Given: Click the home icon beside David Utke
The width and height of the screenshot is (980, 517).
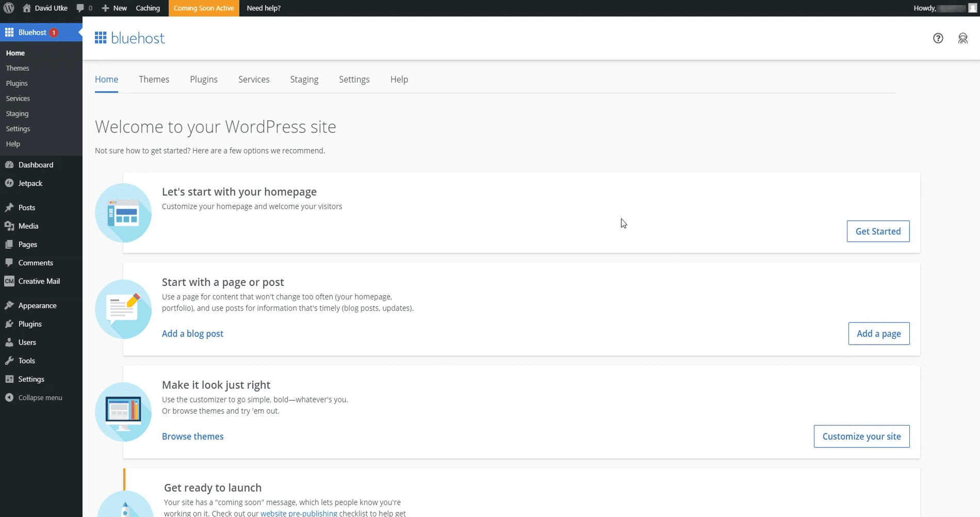Looking at the screenshot, I should tap(27, 8).
